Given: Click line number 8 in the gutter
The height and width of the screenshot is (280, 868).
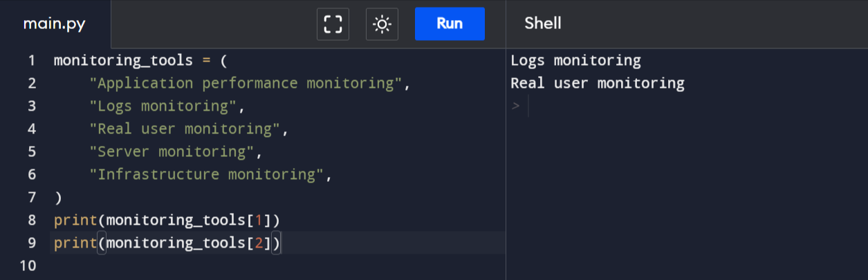Looking at the screenshot, I should pos(31,220).
